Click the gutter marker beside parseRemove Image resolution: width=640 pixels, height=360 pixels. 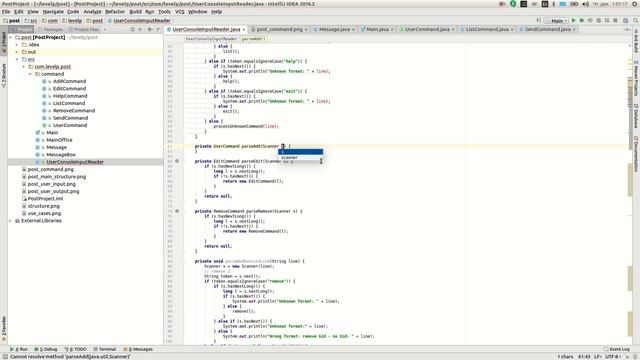(x=177, y=211)
